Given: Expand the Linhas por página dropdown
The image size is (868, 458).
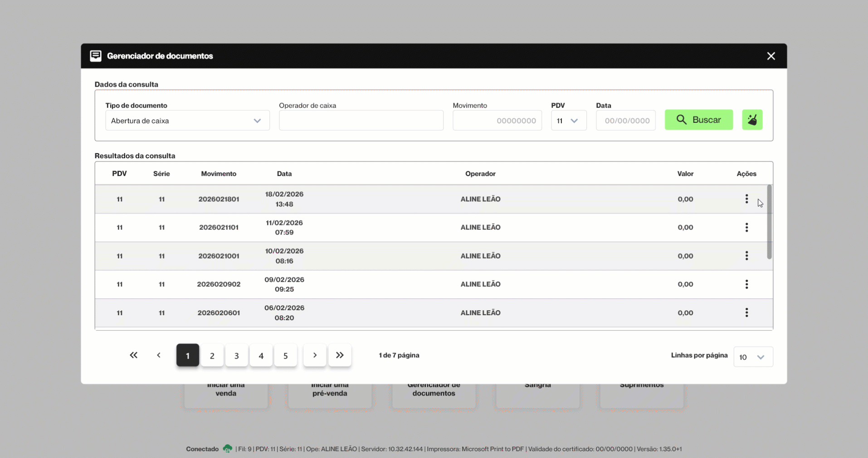Looking at the screenshot, I should tap(753, 357).
